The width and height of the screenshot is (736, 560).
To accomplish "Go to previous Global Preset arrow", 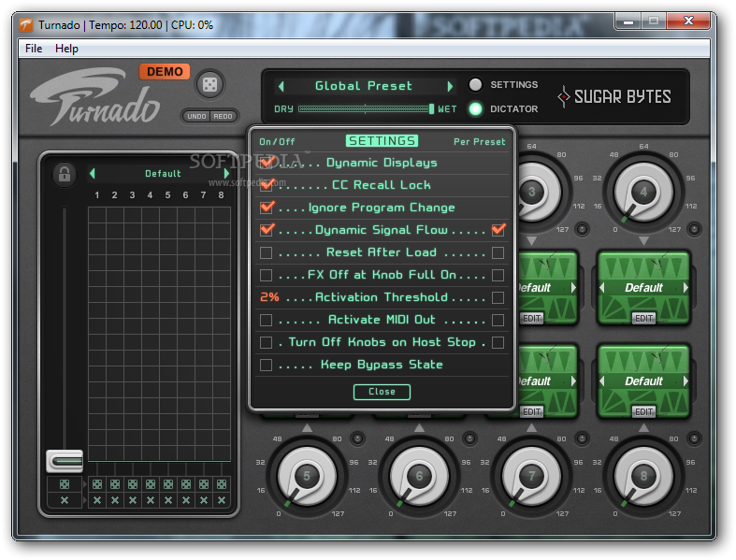I will pyautogui.click(x=281, y=86).
